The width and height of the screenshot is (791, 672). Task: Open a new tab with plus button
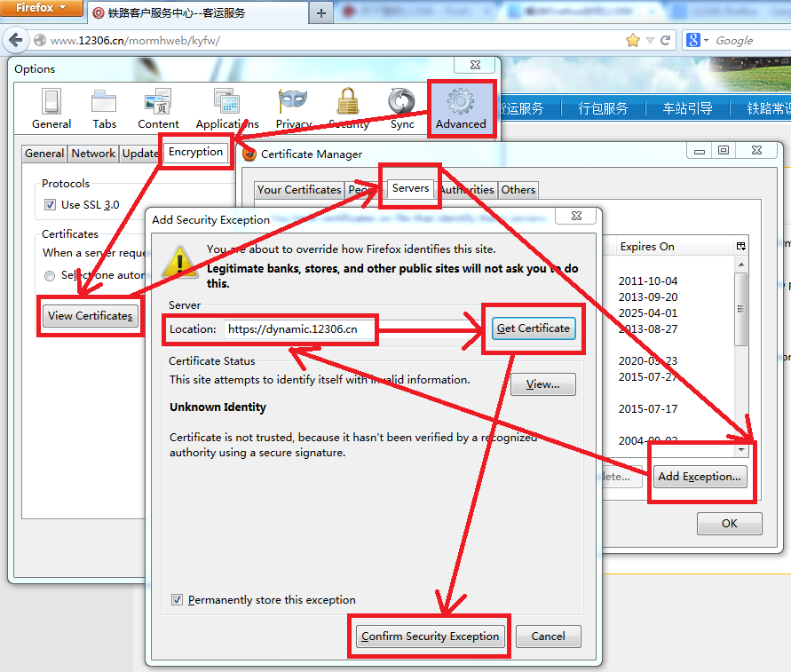[321, 13]
